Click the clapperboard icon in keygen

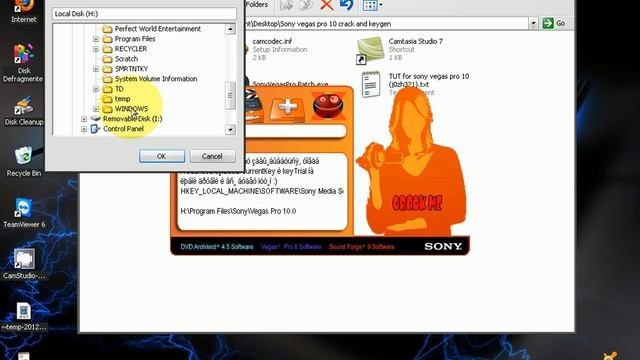pyautogui.click(x=253, y=106)
